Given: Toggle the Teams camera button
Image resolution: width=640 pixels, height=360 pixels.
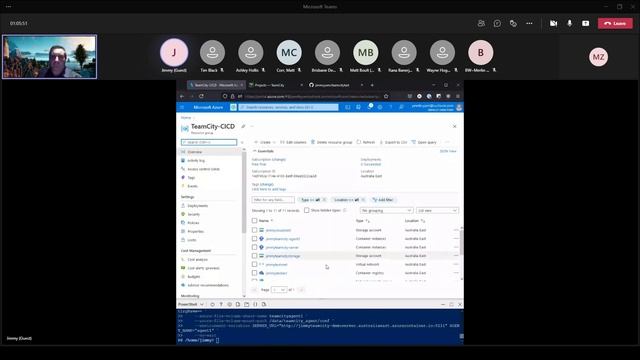Looking at the screenshot, I should pyautogui.click(x=553, y=23).
